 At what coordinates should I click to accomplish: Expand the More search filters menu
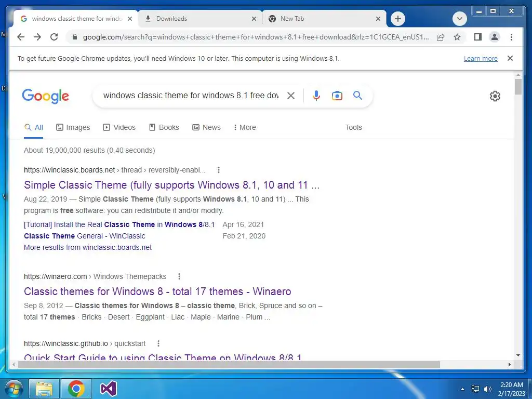(245, 128)
